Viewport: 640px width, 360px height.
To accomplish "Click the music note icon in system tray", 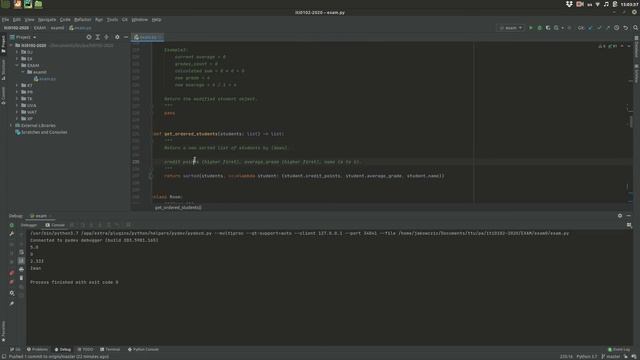I will click(606, 4).
